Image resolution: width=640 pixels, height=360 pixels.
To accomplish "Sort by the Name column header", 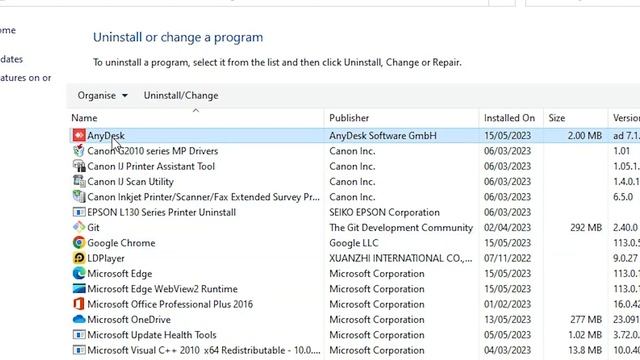I will click(84, 118).
